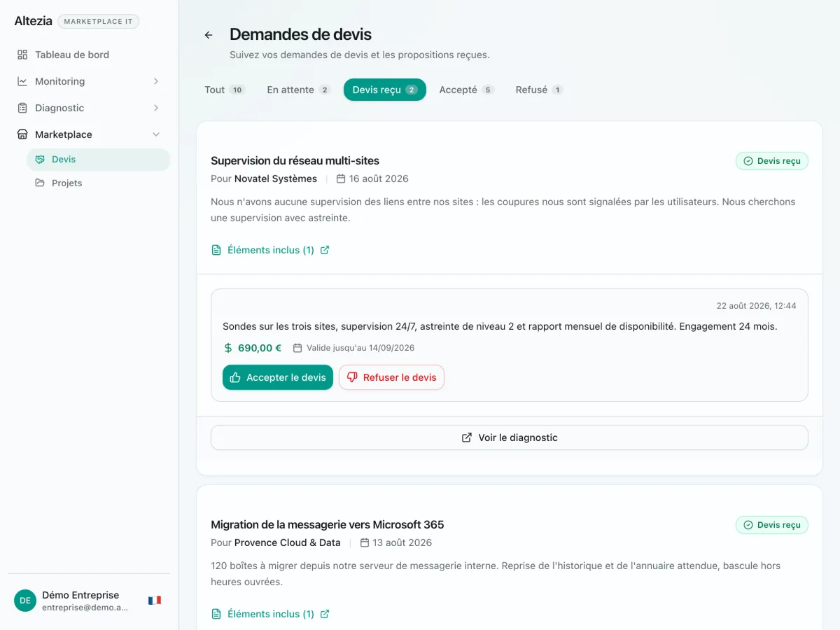This screenshot has height=630, width=840.
Task: Switch to the Refusé tab
Action: point(539,90)
